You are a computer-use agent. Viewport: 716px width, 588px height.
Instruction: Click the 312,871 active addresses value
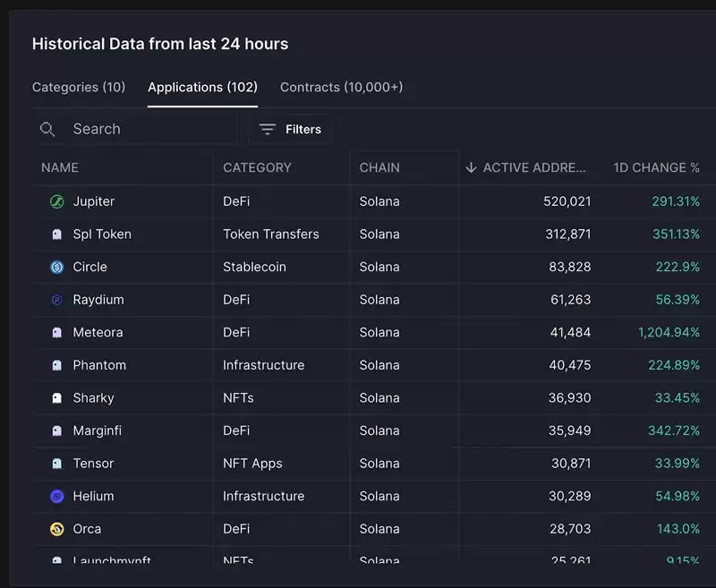[568, 234]
